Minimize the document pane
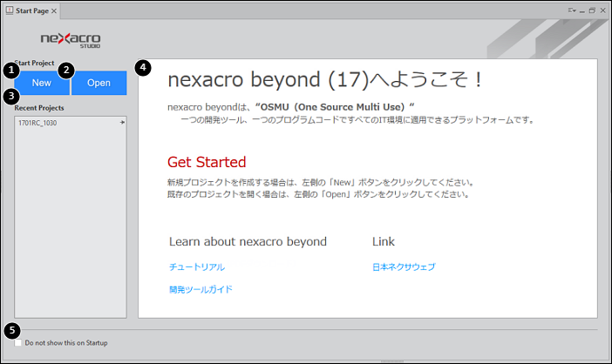Image resolution: width=612 pixels, height=364 pixels. click(x=582, y=10)
